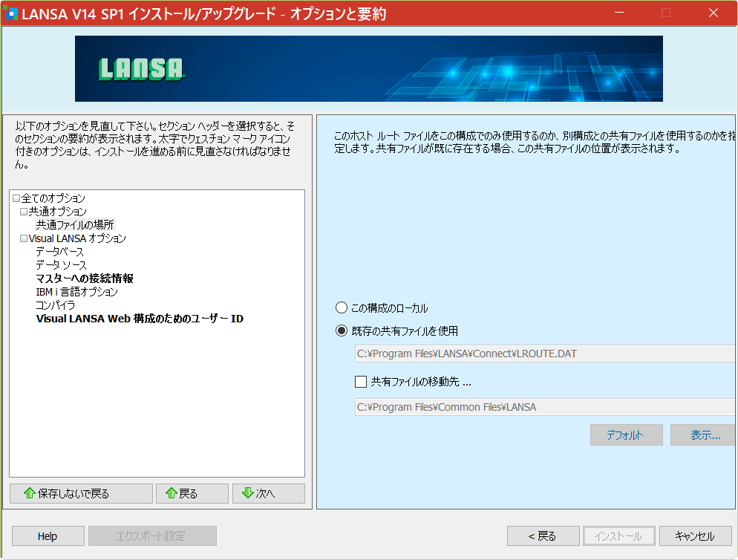Cancel the installer with キャンセル
The image size is (738, 560).
695,536
